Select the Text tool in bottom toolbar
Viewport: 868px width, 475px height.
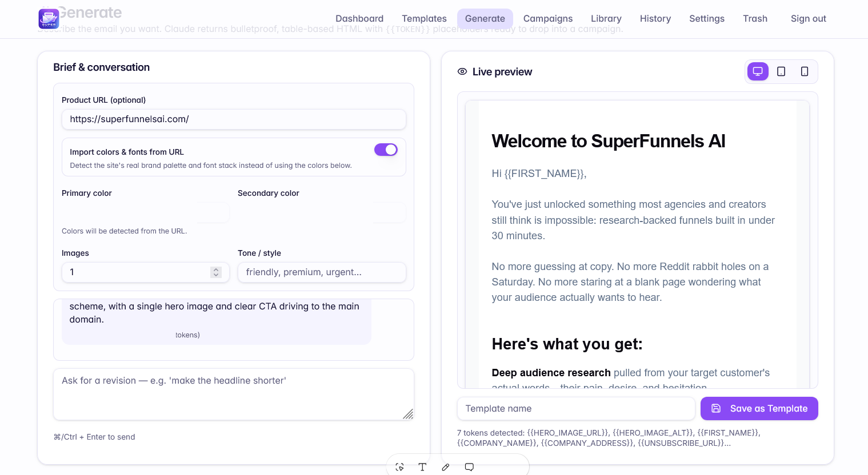tap(422, 467)
